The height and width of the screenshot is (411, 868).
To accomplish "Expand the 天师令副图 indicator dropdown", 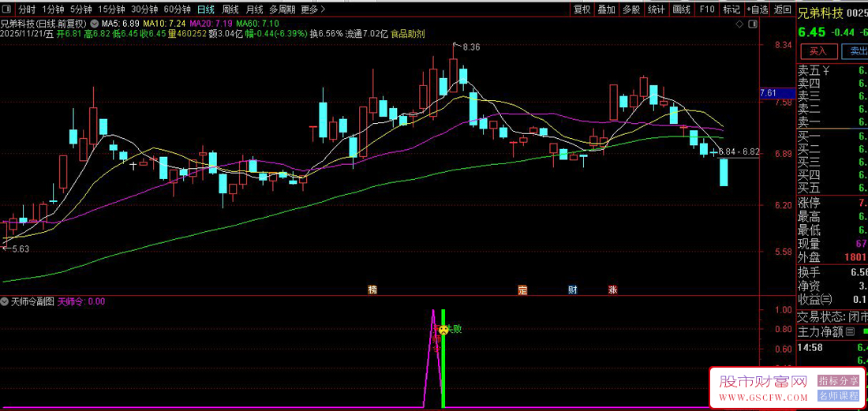I will [x=6, y=302].
